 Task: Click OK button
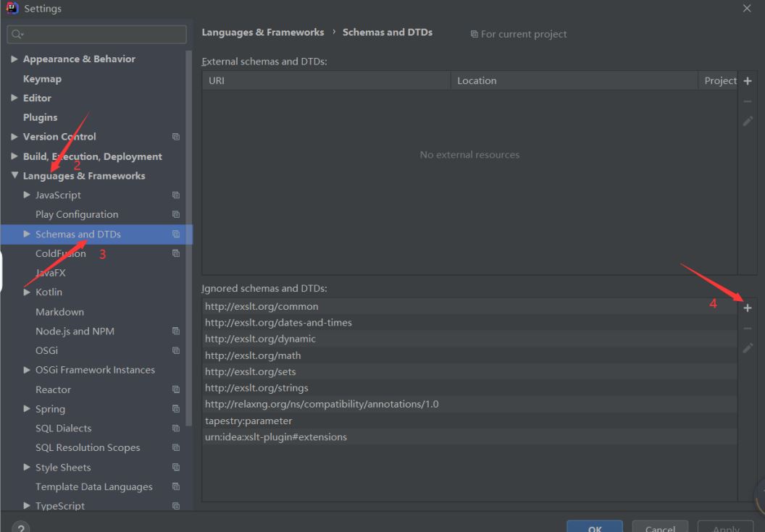coord(595,528)
